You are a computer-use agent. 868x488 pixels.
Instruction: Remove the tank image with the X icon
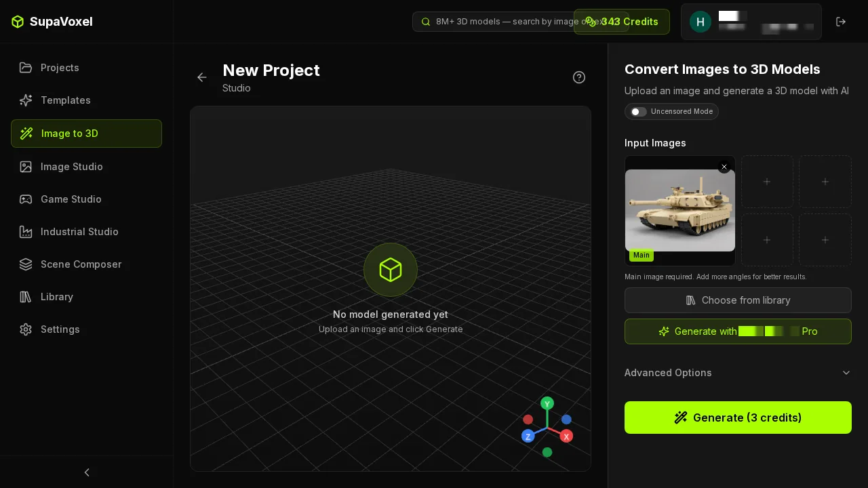point(724,167)
